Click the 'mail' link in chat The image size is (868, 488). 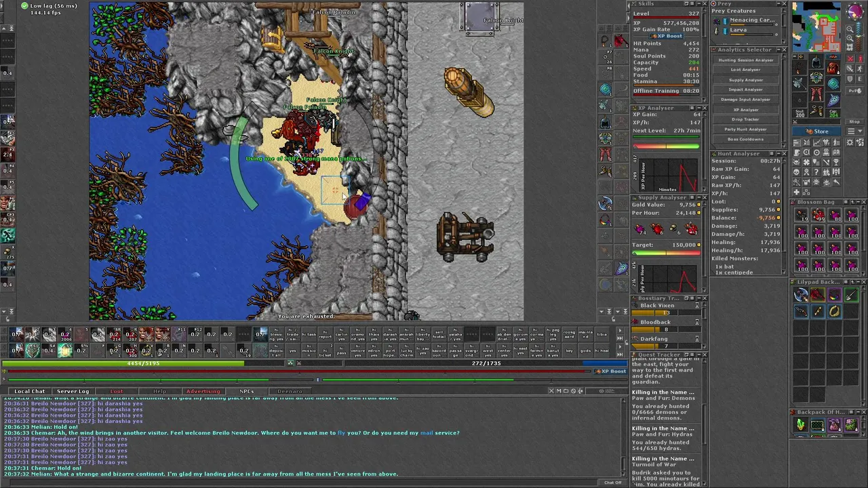click(426, 432)
